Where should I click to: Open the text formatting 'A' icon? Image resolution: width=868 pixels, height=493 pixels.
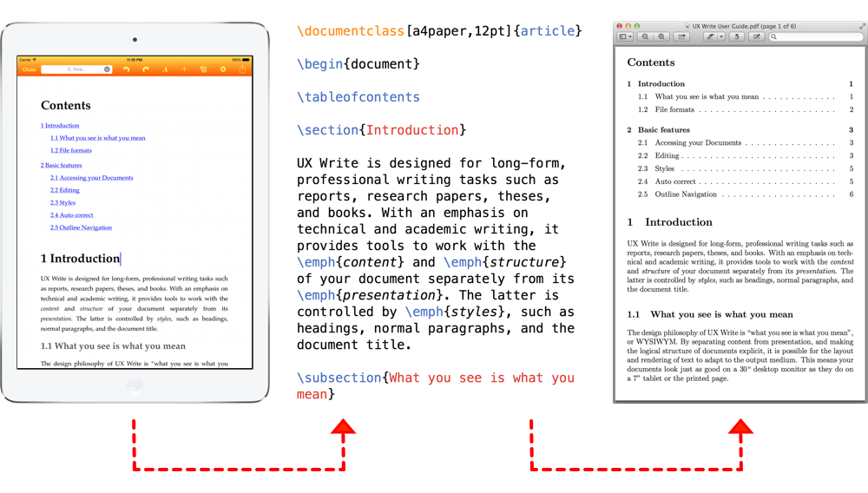[x=165, y=69]
